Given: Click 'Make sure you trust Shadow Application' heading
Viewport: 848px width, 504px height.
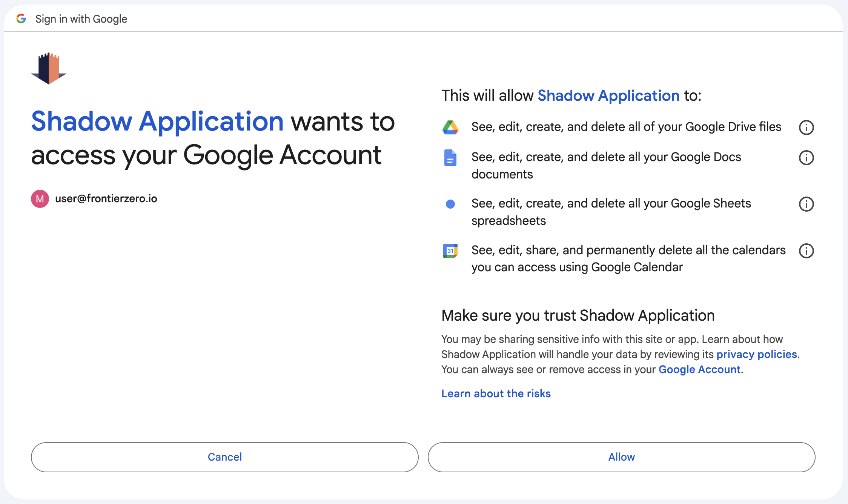Looking at the screenshot, I should click(x=578, y=315).
